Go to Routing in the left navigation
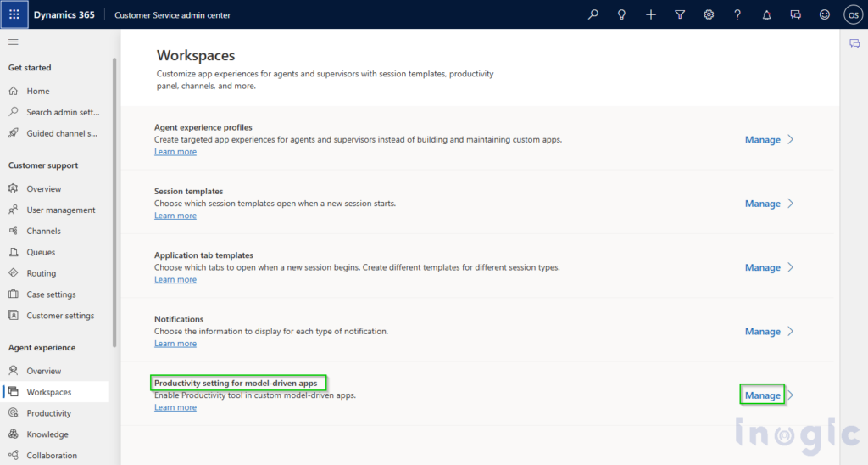 coord(41,273)
